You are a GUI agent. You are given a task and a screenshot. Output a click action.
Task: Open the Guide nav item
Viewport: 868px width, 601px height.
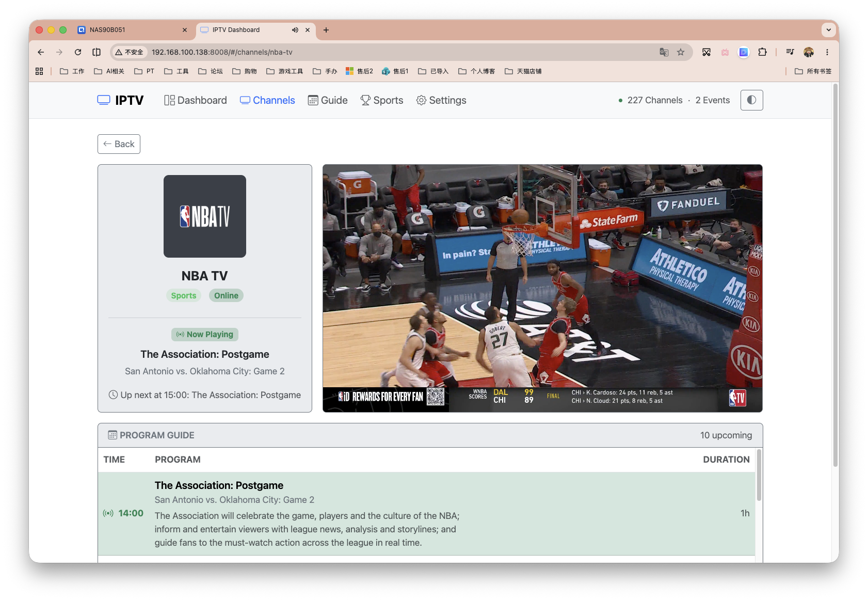point(328,100)
